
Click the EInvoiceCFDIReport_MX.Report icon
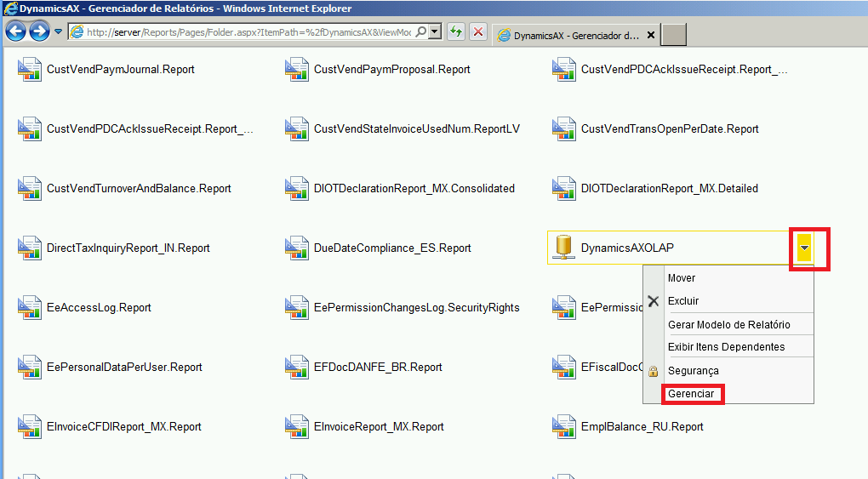[29, 427]
